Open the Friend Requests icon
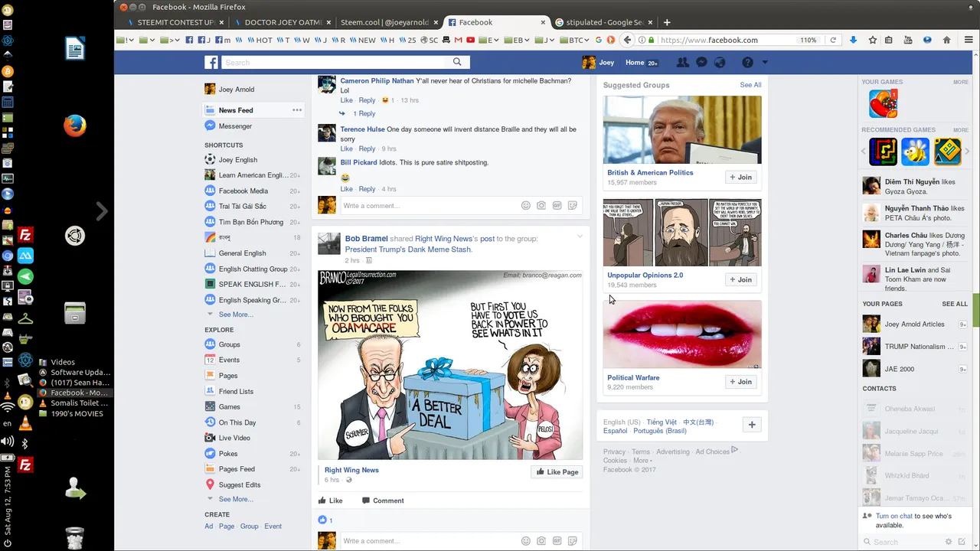The width and height of the screenshot is (980, 551). (x=681, y=62)
